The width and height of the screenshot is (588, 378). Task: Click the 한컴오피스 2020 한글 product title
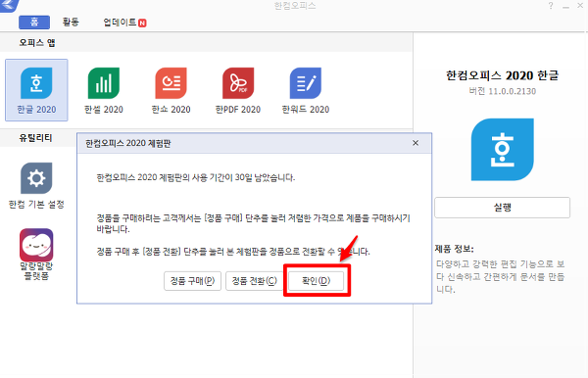pos(502,75)
